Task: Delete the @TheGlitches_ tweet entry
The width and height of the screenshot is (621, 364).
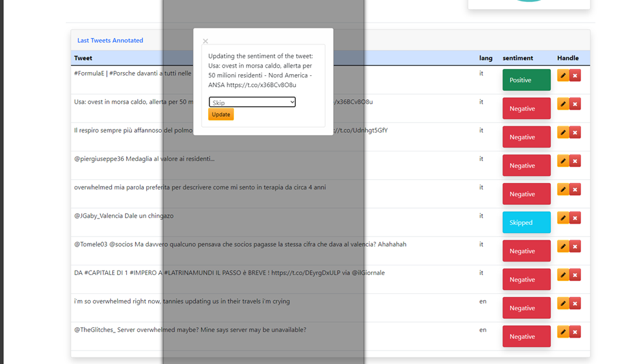Action: click(x=575, y=332)
